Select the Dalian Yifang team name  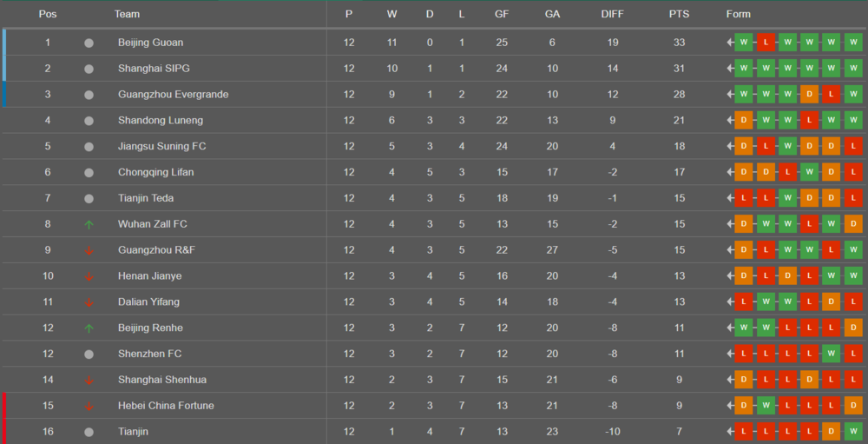point(149,302)
